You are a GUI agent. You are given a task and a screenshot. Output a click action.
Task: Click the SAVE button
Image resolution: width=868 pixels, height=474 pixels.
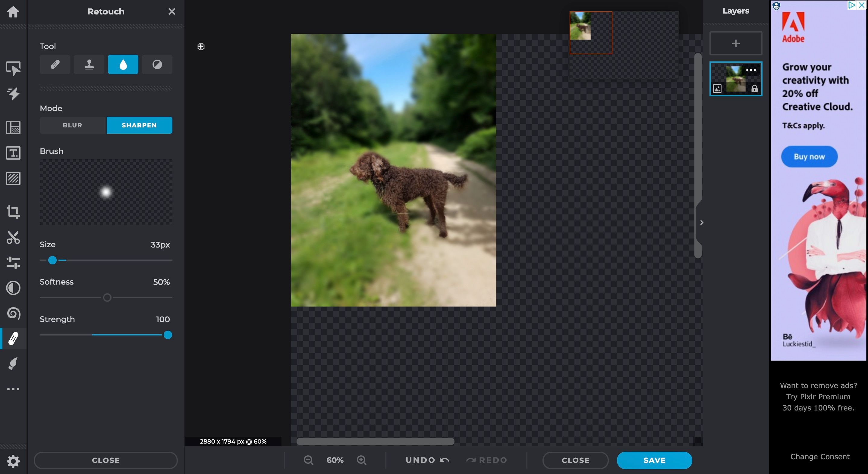[x=654, y=460]
